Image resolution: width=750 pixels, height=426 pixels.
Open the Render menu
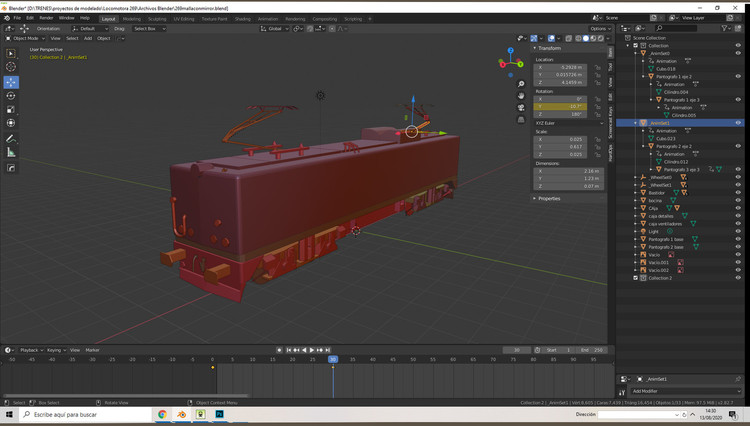(x=46, y=18)
